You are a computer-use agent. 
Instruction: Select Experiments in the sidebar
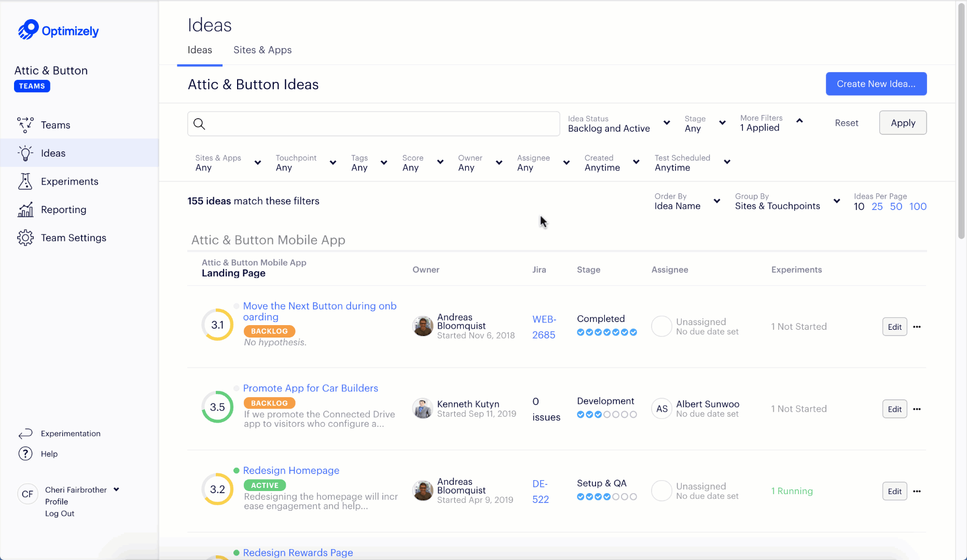pyautogui.click(x=70, y=181)
